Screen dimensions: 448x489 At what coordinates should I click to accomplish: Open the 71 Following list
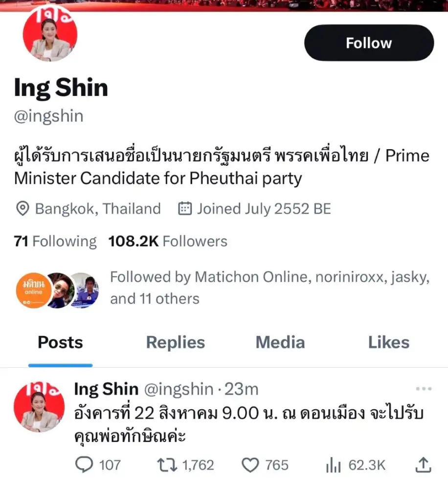(x=55, y=241)
